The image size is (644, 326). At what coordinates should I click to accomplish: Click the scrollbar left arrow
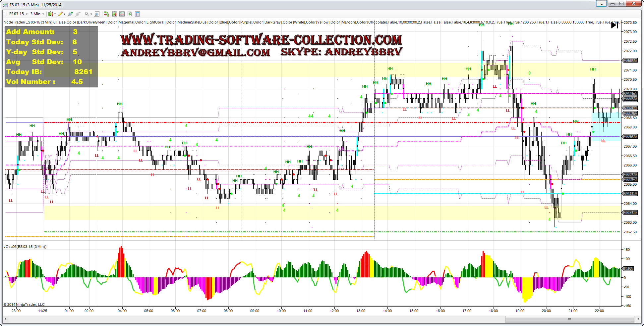(5, 319)
